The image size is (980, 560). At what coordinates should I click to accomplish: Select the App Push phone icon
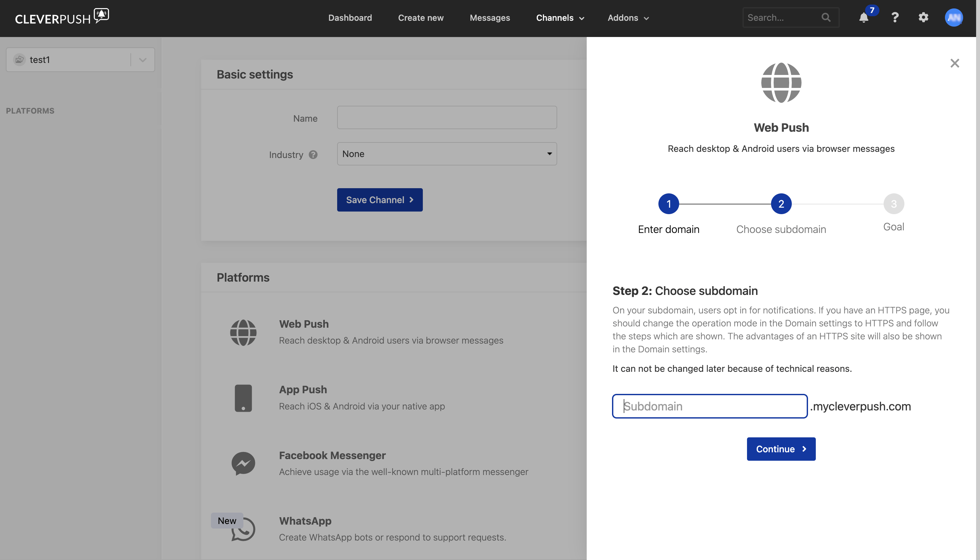[x=243, y=398]
